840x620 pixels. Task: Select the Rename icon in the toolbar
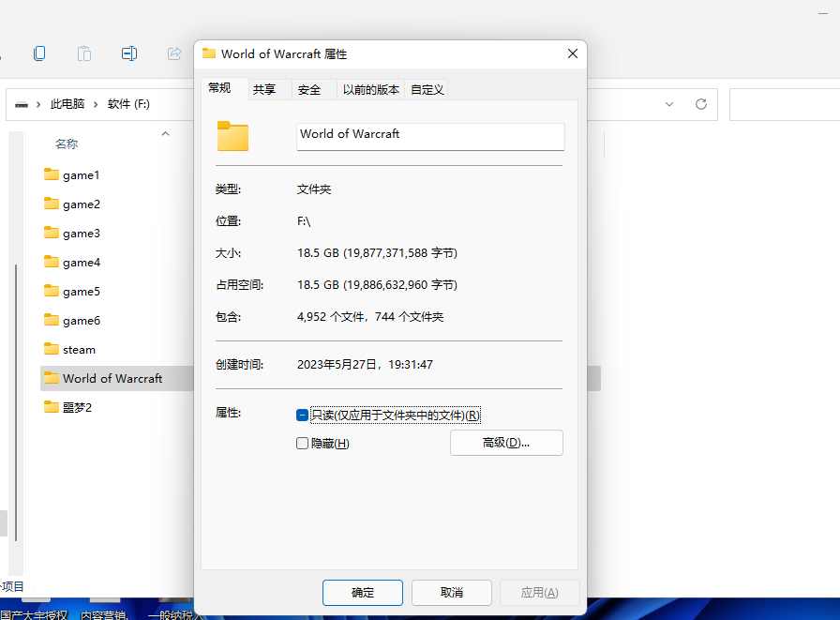(x=129, y=53)
